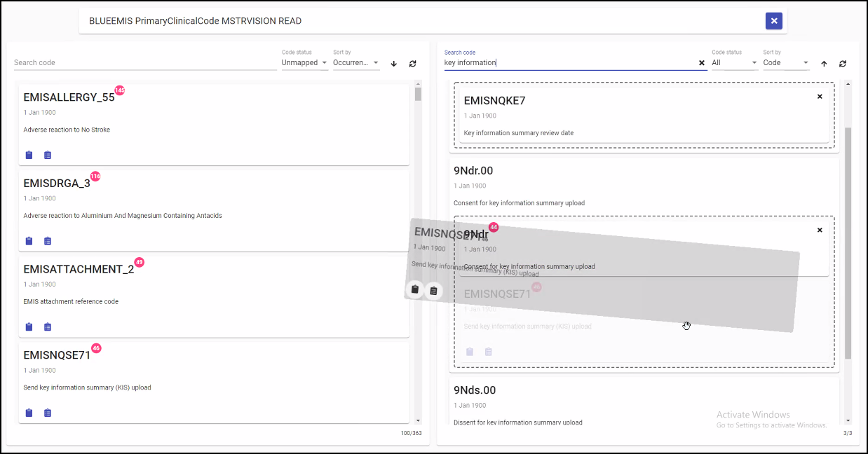The width and height of the screenshot is (868, 454).
Task: Toggle left list sort direction arrow
Action: click(393, 63)
